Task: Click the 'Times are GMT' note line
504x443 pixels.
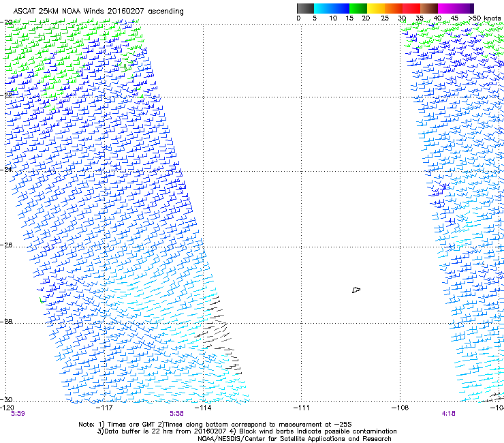Action: pos(215,425)
